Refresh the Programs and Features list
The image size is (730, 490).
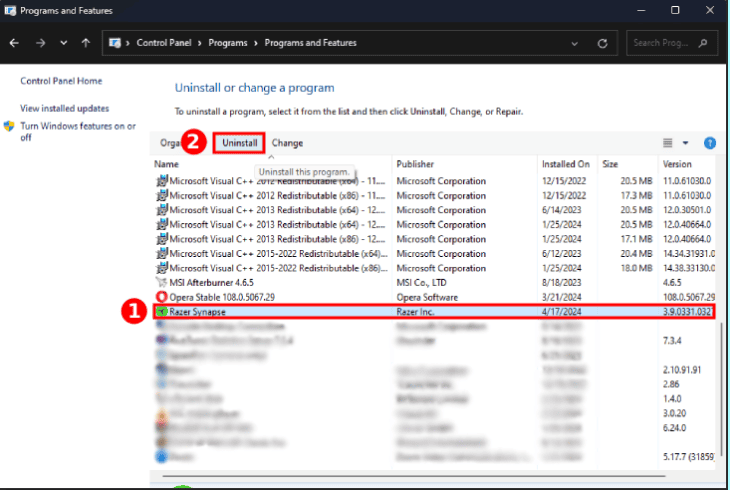[x=602, y=43]
